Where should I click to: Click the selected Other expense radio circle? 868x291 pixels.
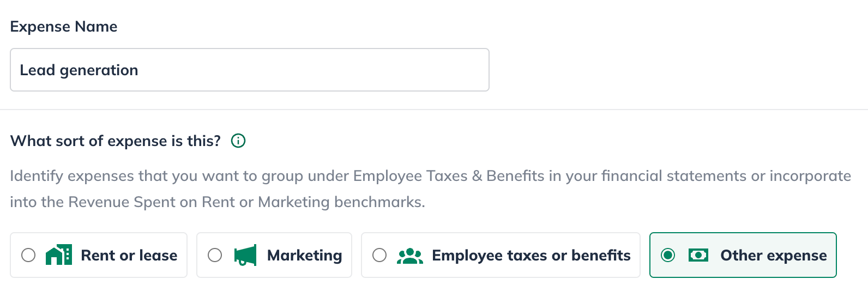tap(668, 255)
